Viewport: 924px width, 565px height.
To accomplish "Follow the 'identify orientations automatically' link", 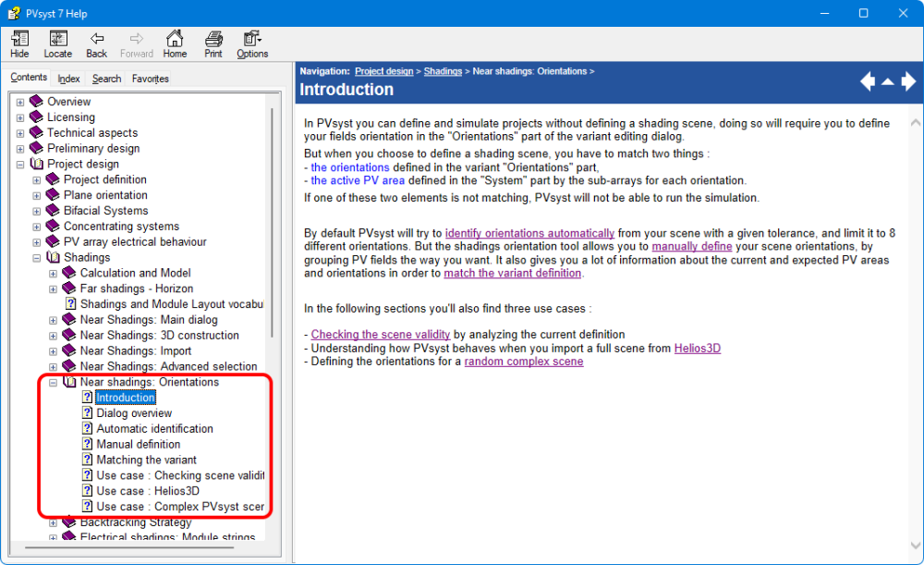I will (x=529, y=233).
